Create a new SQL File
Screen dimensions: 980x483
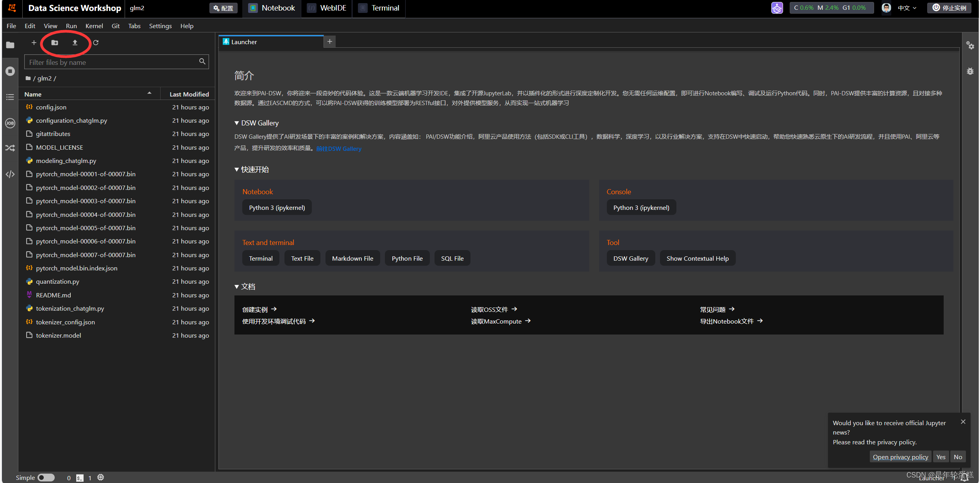tap(452, 258)
